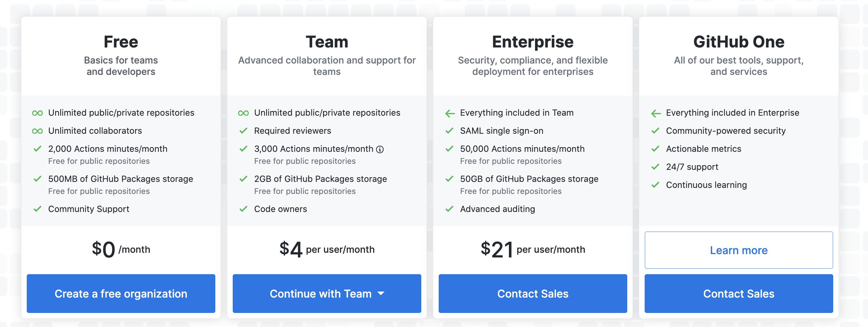Click the checkmark next to Community Support
The width and height of the screenshot is (868, 327).
coord(37,209)
